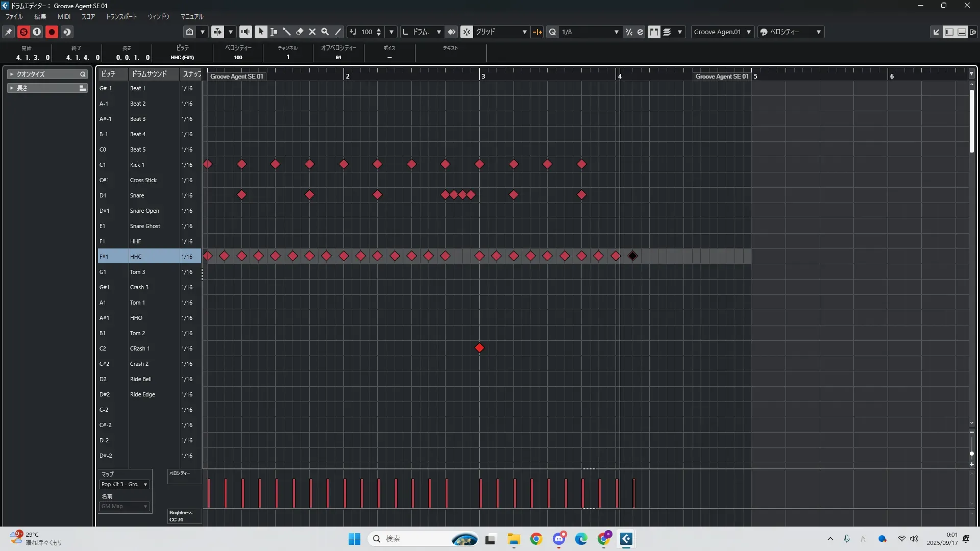Click the CRash 1 note at bar 3
This screenshot has width=980, height=551.
(479, 348)
